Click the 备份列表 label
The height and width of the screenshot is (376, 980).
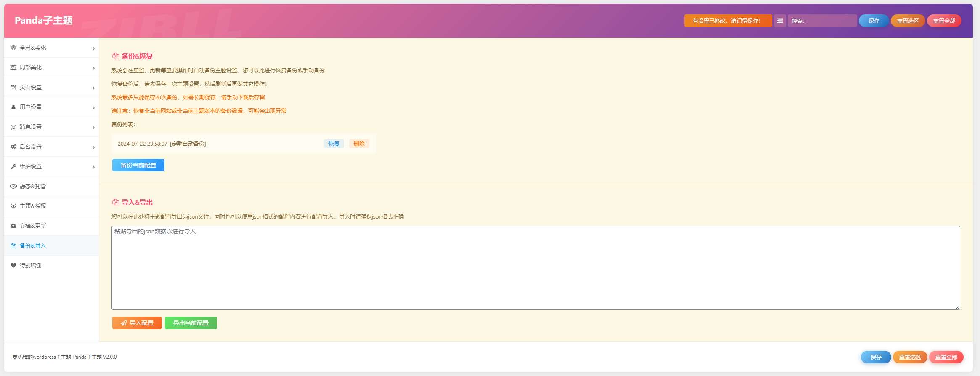pos(124,124)
